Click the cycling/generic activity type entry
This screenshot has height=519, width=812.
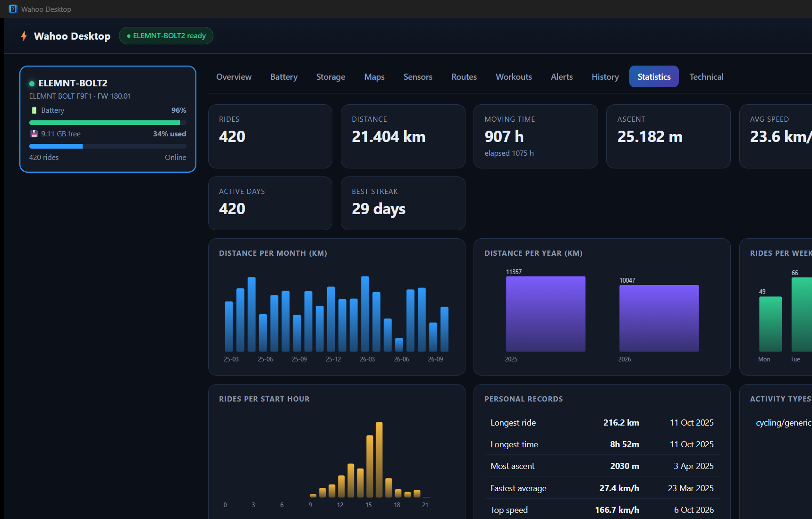[x=783, y=423]
